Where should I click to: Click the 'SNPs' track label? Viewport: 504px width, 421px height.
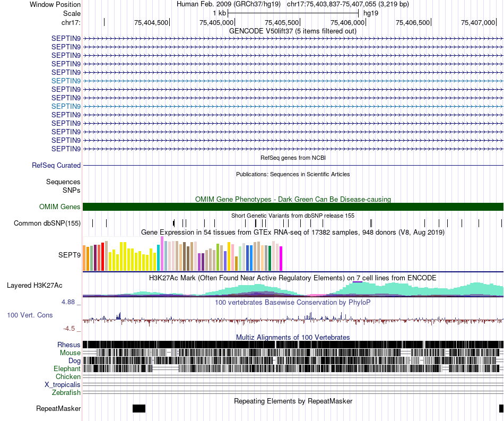point(72,191)
